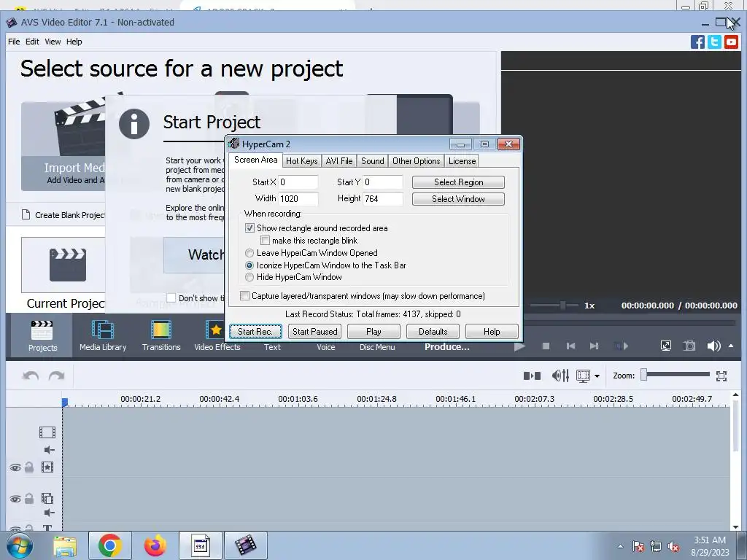Open the Help menu in AVS

tap(74, 42)
